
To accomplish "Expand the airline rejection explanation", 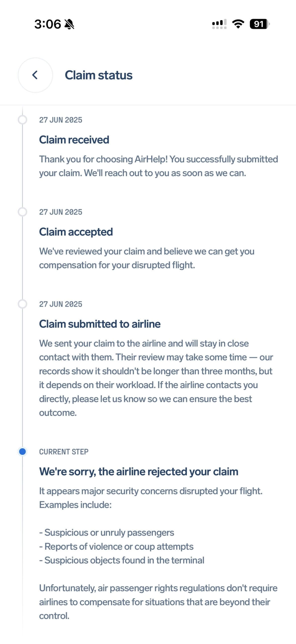I will pyautogui.click(x=139, y=472).
